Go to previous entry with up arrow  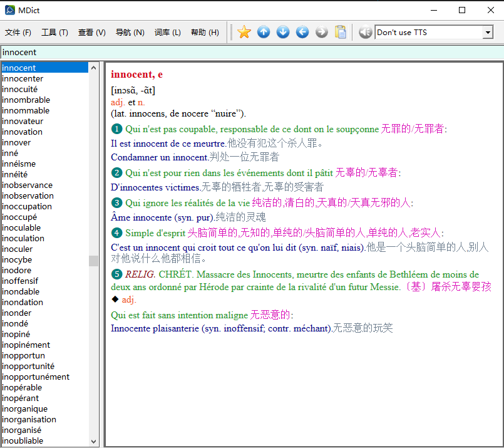coord(264,32)
